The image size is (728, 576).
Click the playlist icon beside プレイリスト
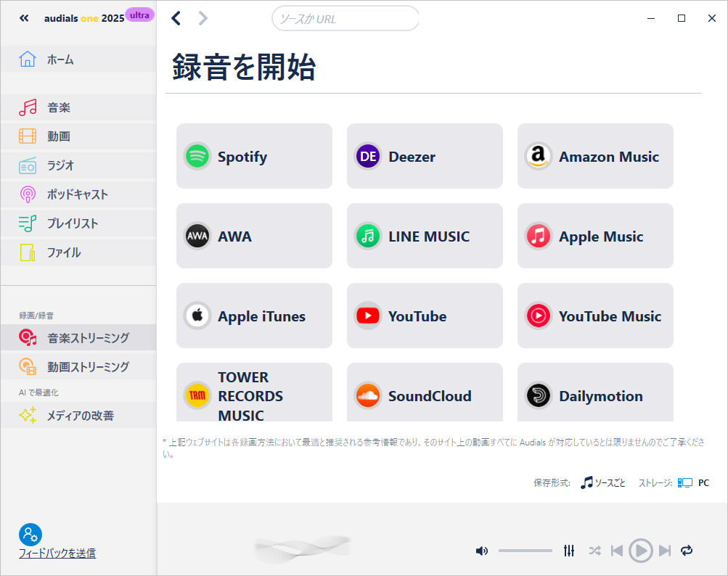[28, 223]
